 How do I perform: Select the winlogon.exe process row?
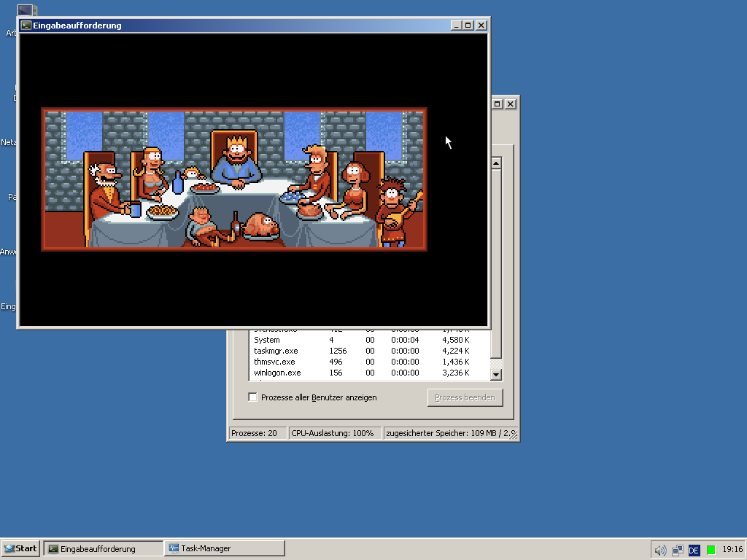369,373
